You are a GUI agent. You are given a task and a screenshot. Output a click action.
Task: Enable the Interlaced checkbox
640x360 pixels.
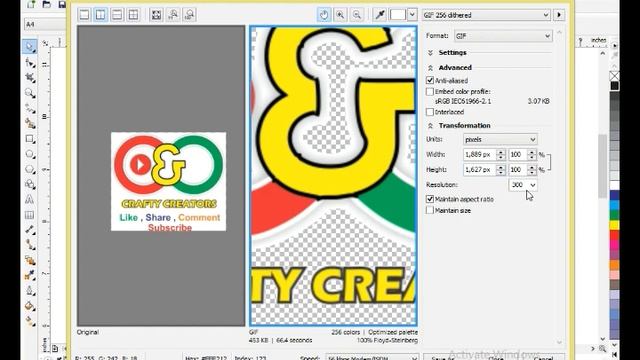430,112
